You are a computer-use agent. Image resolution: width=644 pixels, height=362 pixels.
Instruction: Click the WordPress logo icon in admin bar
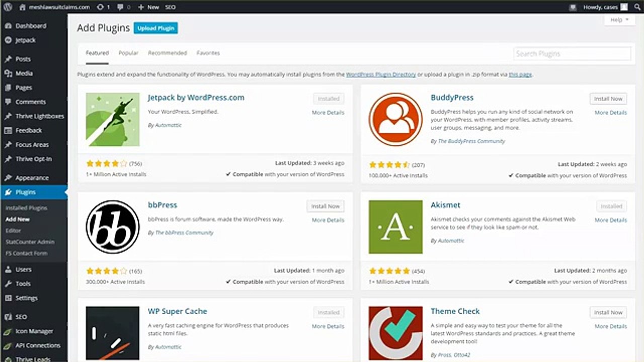point(8,7)
